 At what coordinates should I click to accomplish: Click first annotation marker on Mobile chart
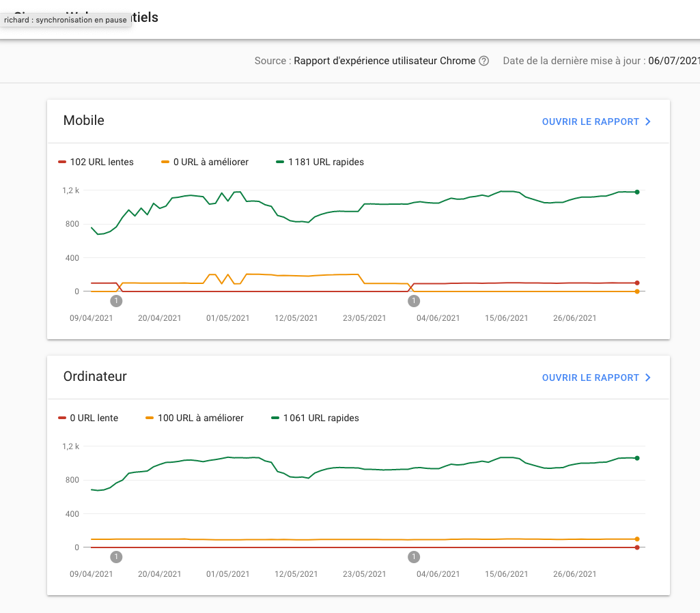[117, 301]
